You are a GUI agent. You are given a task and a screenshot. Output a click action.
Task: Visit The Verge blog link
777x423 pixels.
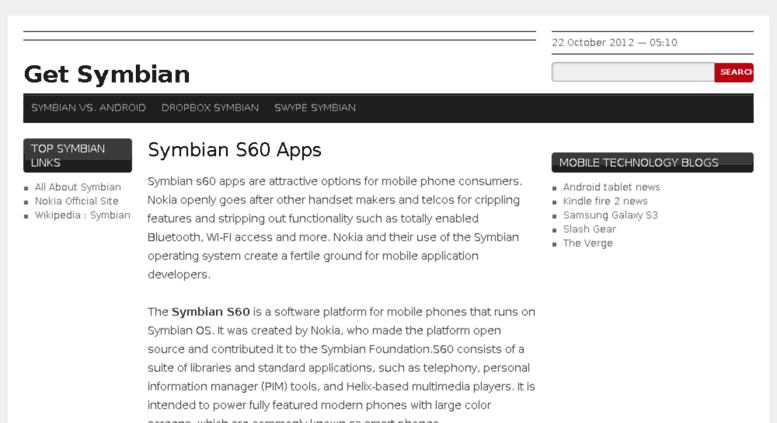(x=588, y=243)
